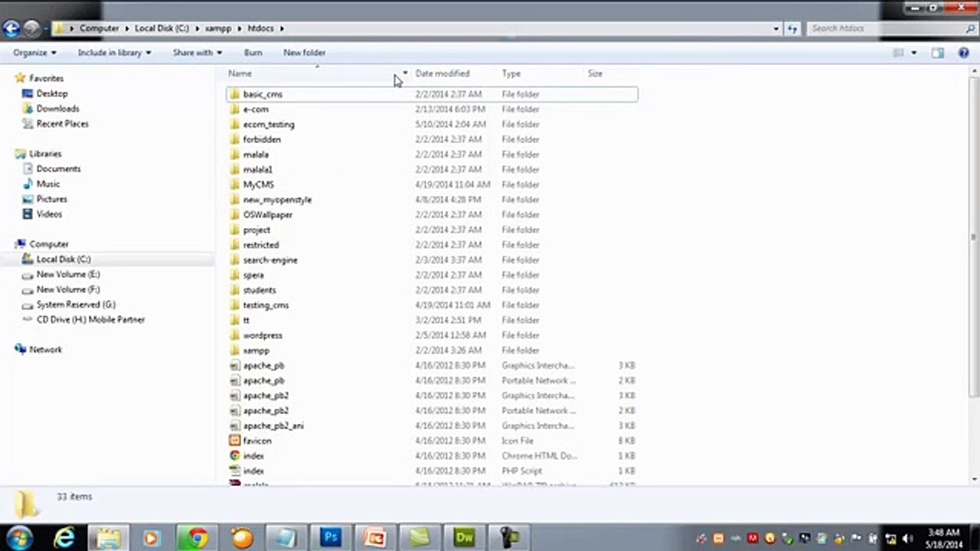This screenshot has width=980, height=551.
Task: Select the MyCMS folder row
Action: coord(433,184)
